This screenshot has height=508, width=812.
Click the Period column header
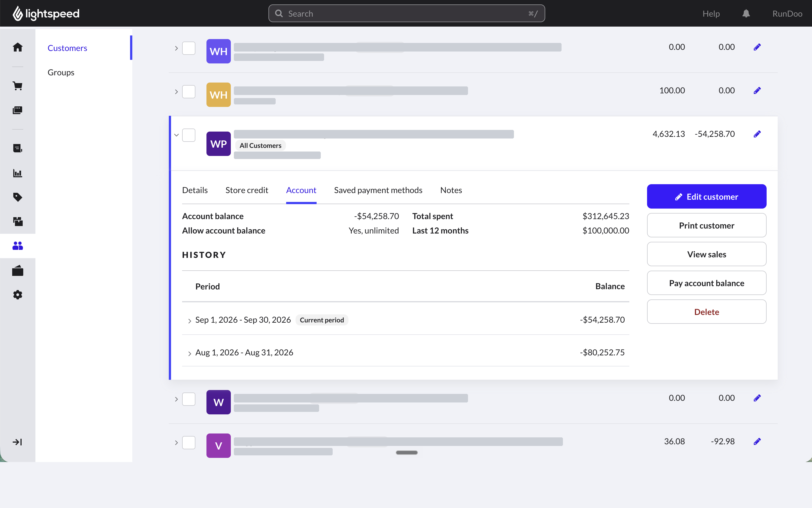pyautogui.click(x=208, y=286)
